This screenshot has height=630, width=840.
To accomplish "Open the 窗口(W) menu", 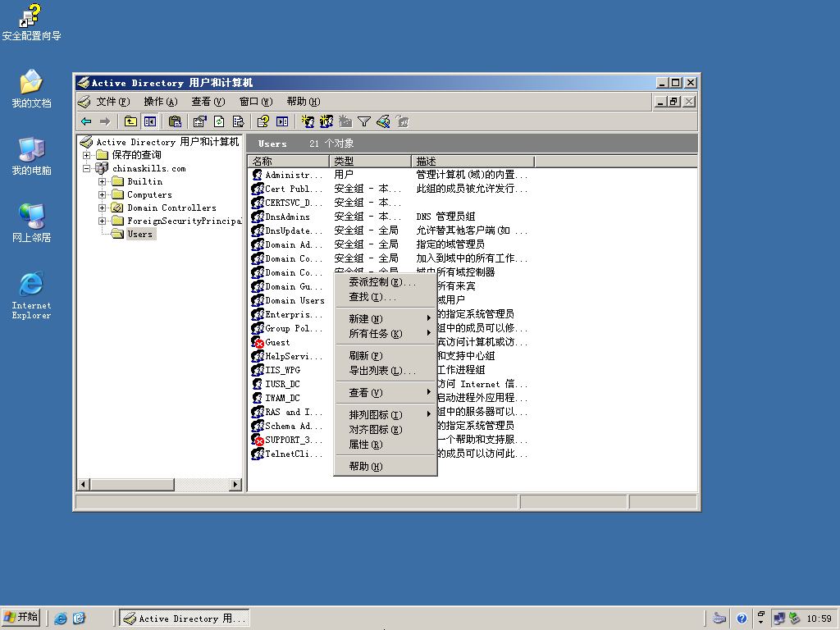I will click(256, 101).
